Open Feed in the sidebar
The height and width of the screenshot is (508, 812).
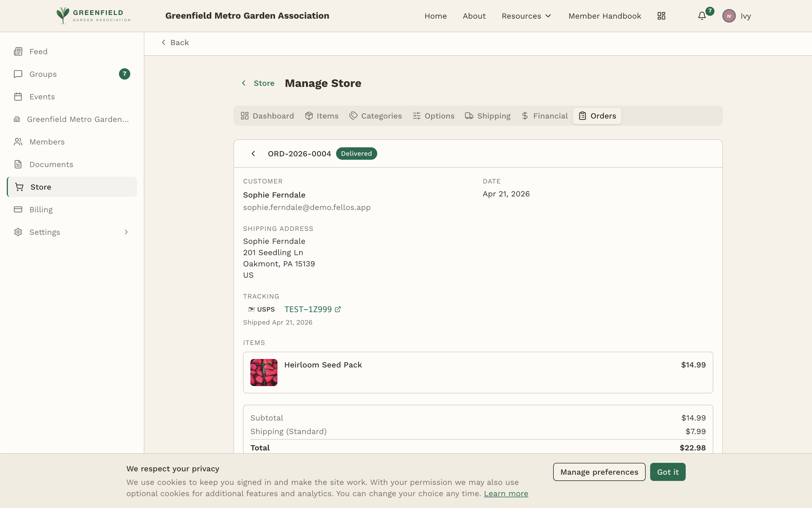coord(72,51)
